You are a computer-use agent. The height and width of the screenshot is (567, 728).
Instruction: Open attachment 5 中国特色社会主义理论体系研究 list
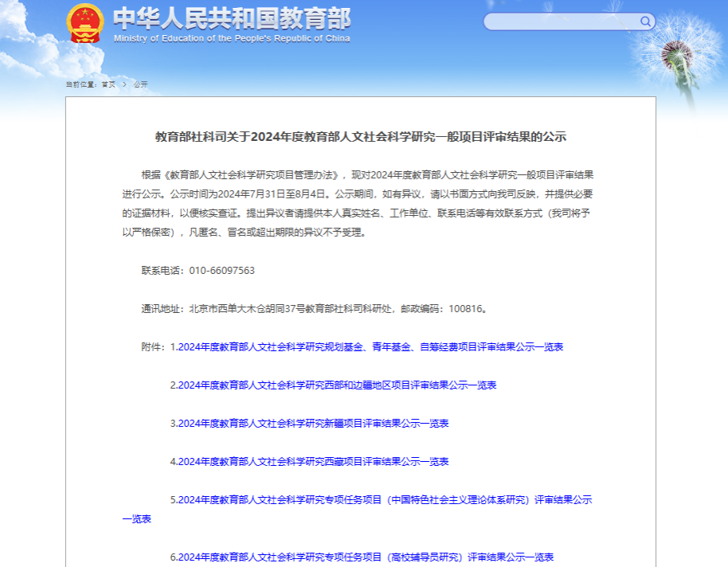pos(381,499)
